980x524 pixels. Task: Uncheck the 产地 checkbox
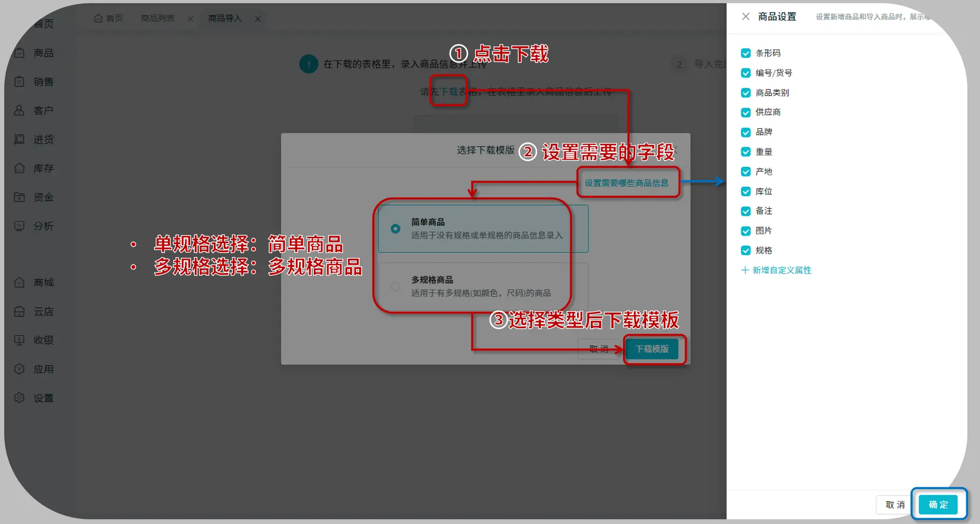pos(746,172)
